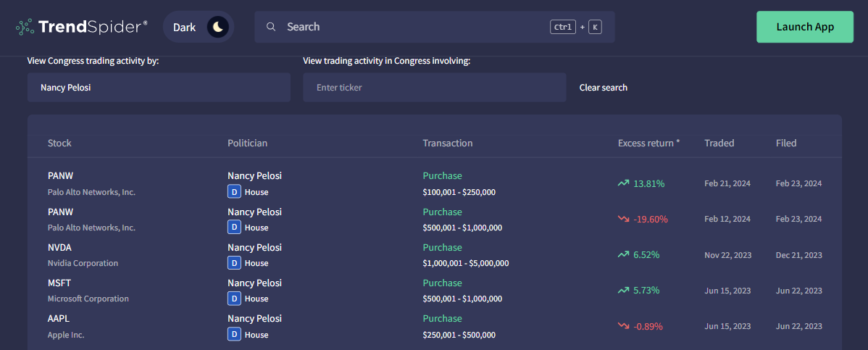Click the downward trend icon beside -0.89%
This screenshot has height=350, width=868.
tap(623, 325)
